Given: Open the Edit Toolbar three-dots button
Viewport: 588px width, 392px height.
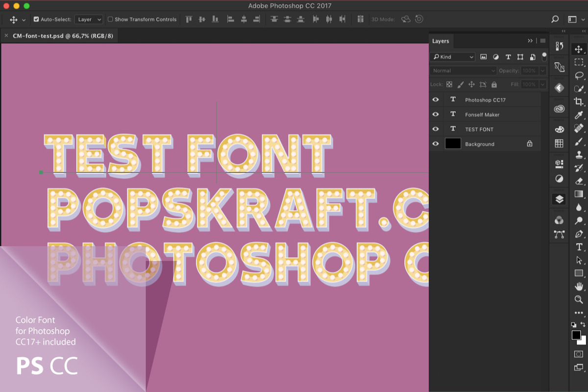Looking at the screenshot, I should [x=579, y=313].
